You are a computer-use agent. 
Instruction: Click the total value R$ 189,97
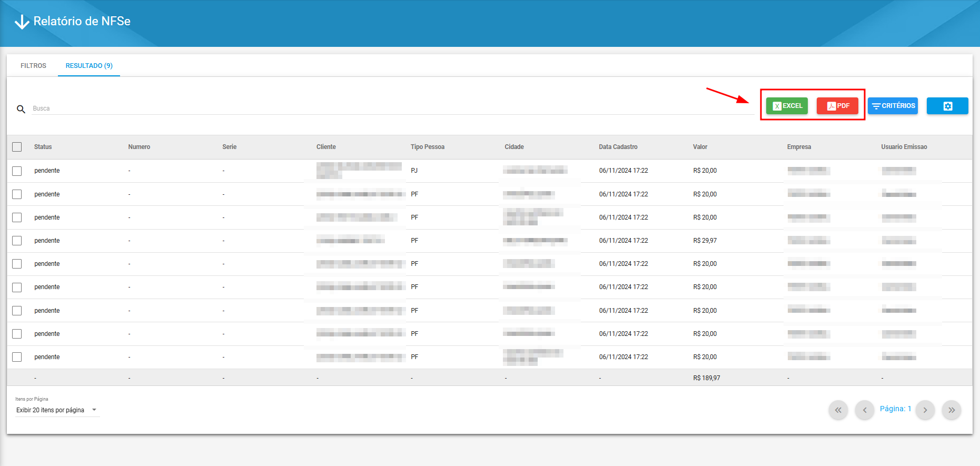(x=707, y=378)
